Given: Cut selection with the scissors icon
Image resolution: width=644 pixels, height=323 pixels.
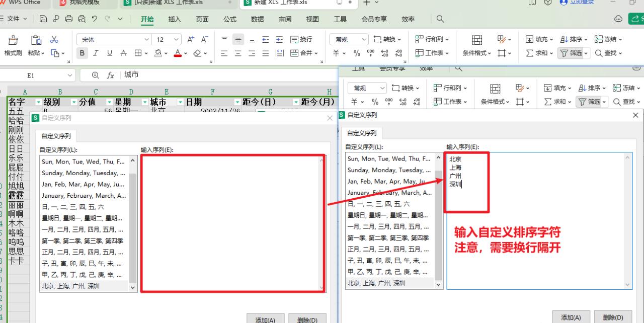Looking at the screenshot, I should 54,39.
